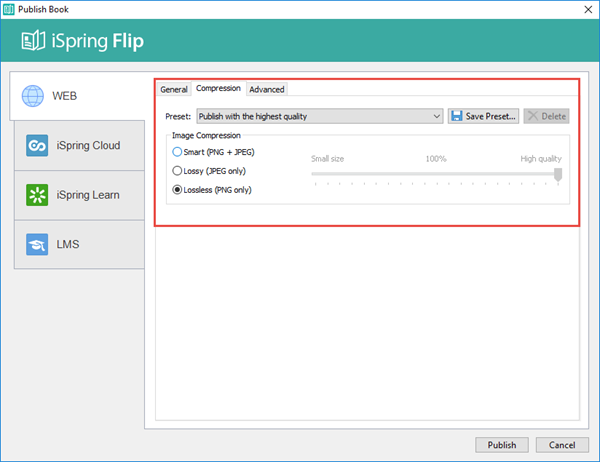600x462 pixels.
Task: Close the Publish Book dialog
Action: [x=588, y=9]
